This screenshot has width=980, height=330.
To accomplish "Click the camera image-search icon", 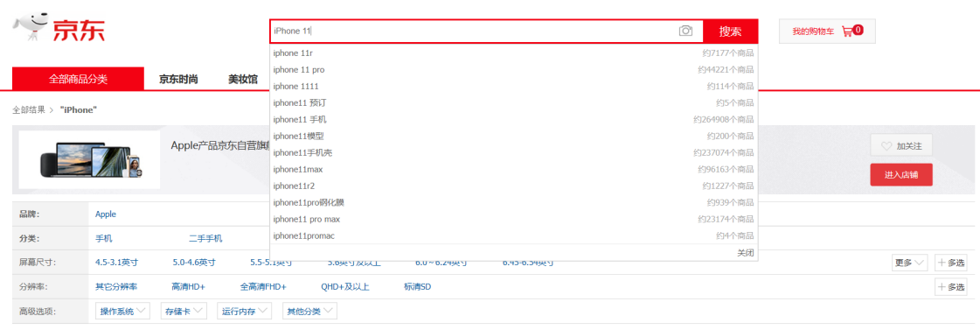I will [685, 31].
